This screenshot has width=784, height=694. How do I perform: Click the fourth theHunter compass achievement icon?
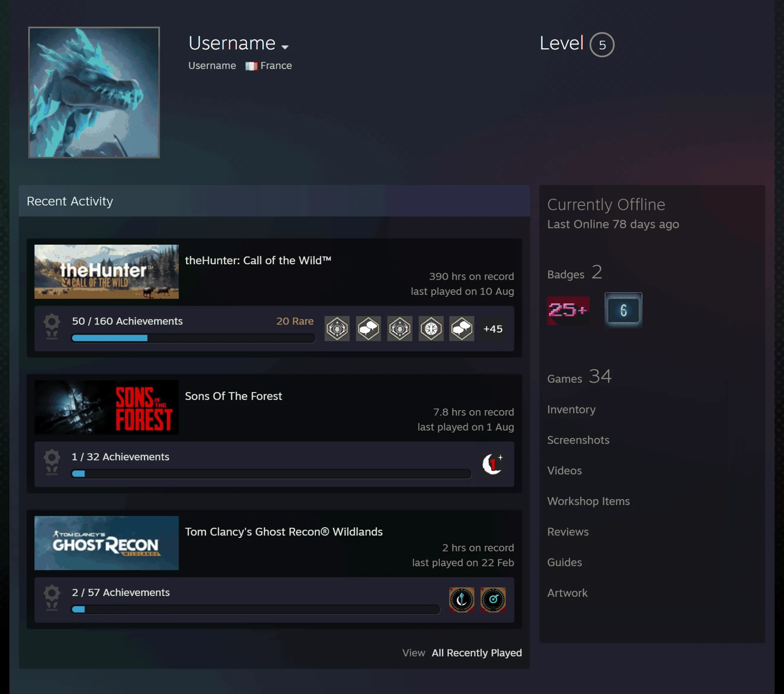(x=431, y=328)
